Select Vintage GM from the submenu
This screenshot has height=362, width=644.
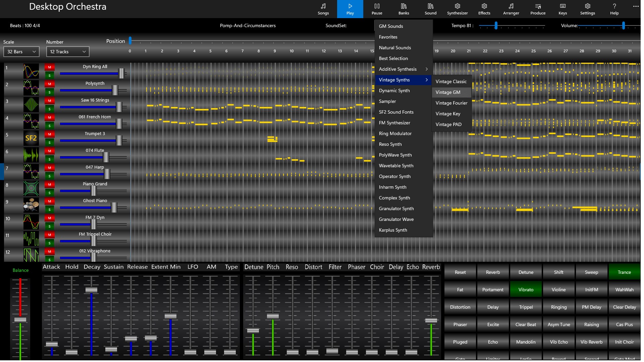(x=448, y=92)
